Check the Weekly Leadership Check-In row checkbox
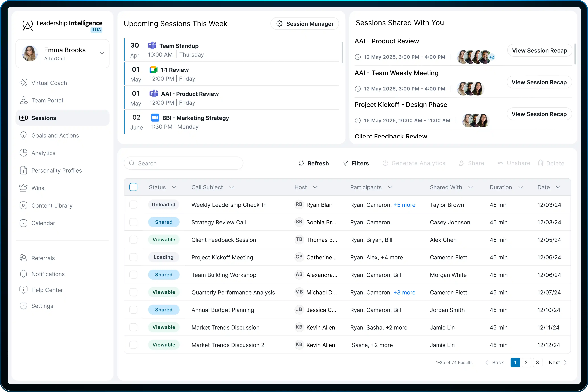This screenshot has width=588, height=392. pyautogui.click(x=133, y=205)
